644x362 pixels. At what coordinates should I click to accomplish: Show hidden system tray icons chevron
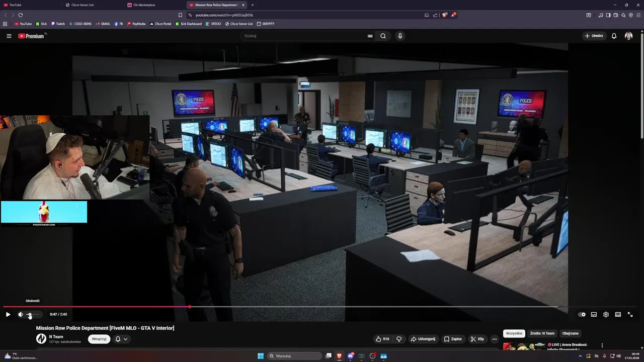pyautogui.click(x=580, y=356)
